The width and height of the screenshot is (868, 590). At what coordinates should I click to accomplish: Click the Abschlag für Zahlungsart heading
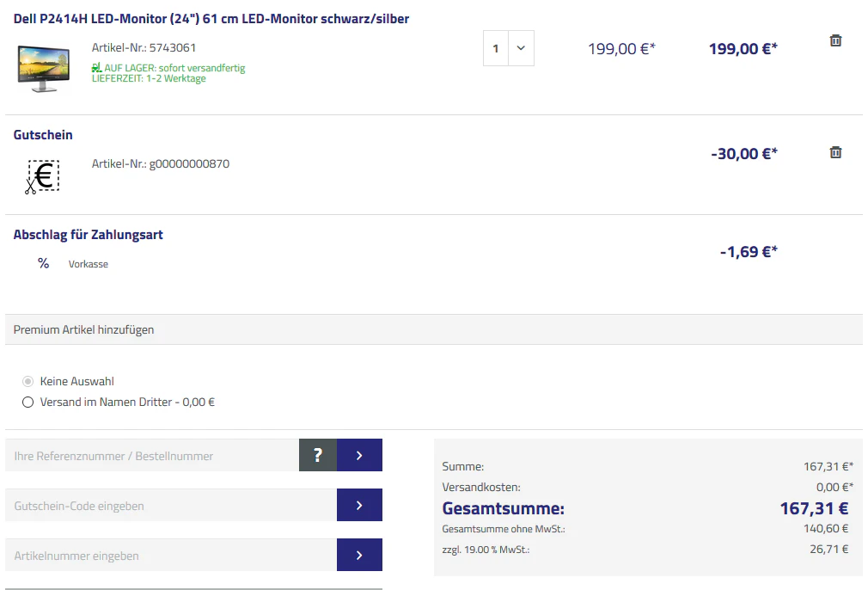[88, 235]
